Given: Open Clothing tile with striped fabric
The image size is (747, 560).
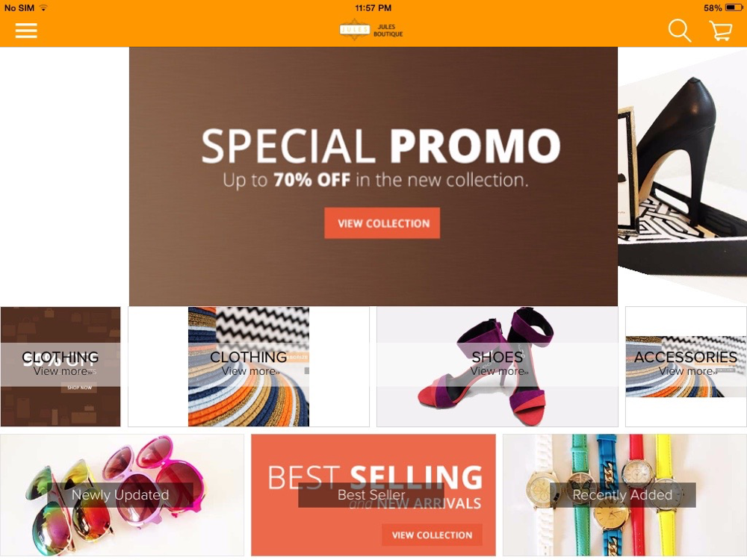Looking at the screenshot, I should (x=249, y=367).
